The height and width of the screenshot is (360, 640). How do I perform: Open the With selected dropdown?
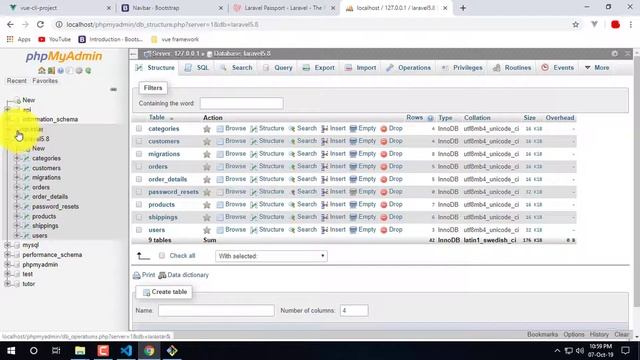point(271,256)
